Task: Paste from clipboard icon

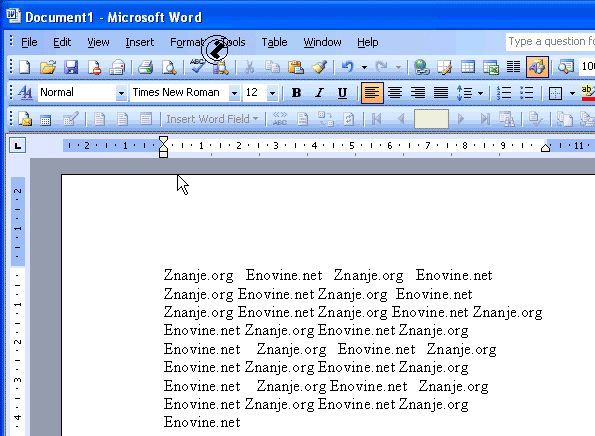Action: click(296, 68)
